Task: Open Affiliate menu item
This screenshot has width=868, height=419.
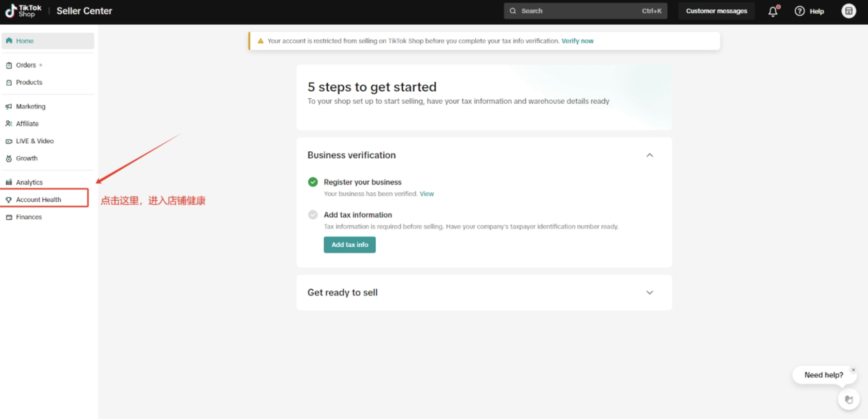Action: click(x=48, y=124)
